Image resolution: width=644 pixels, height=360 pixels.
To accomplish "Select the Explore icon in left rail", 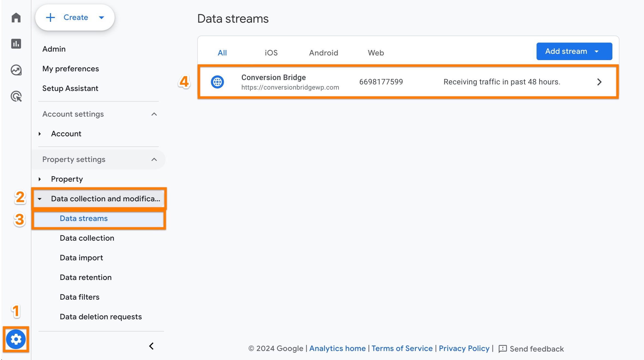I will coord(16,70).
